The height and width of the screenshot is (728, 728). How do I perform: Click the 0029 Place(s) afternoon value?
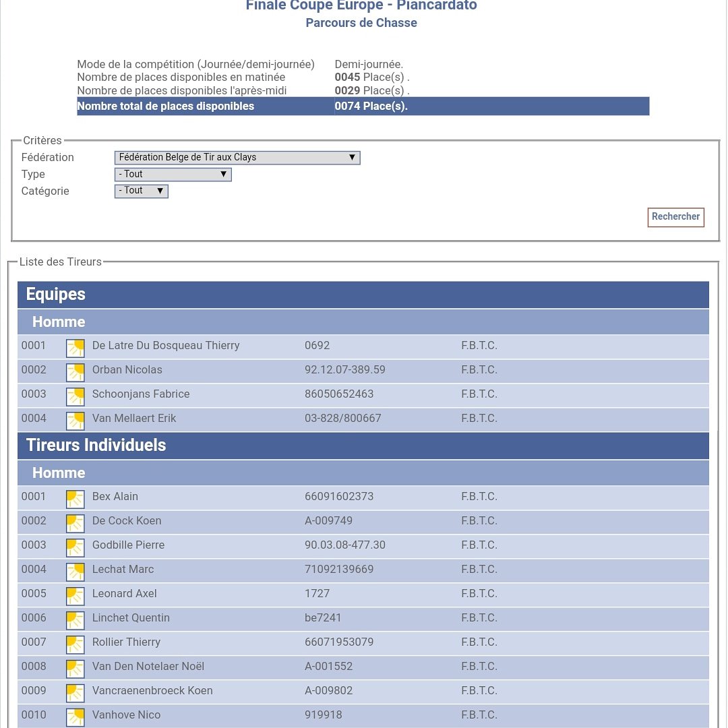pos(372,90)
